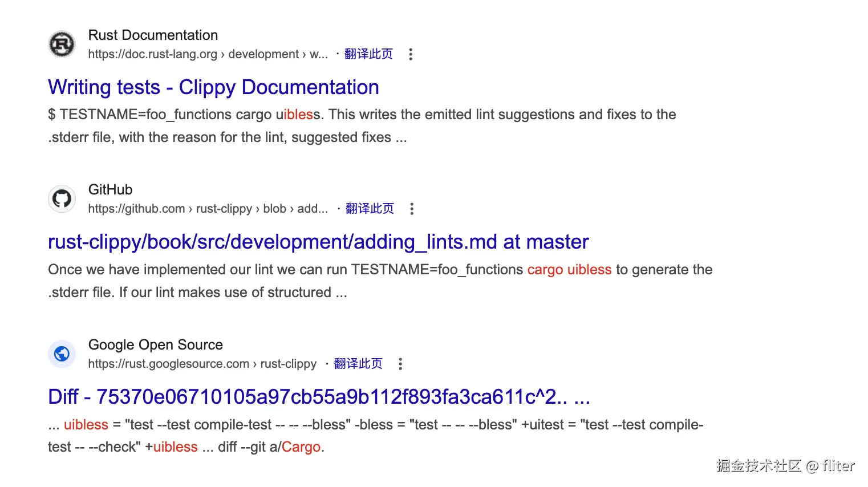Open three-dot menu for Rust Documentation result
This screenshot has width=868, height=487.
(x=411, y=55)
